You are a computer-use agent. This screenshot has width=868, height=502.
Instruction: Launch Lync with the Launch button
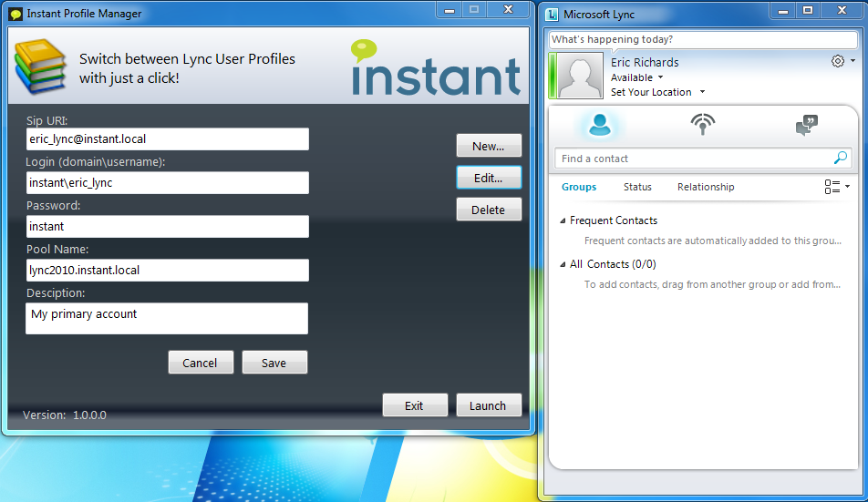[x=489, y=405]
